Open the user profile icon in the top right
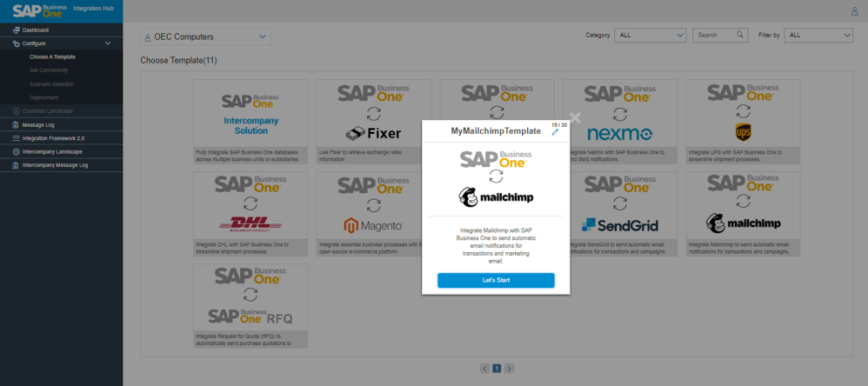The height and width of the screenshot is (386, 868). pos(853,11)
